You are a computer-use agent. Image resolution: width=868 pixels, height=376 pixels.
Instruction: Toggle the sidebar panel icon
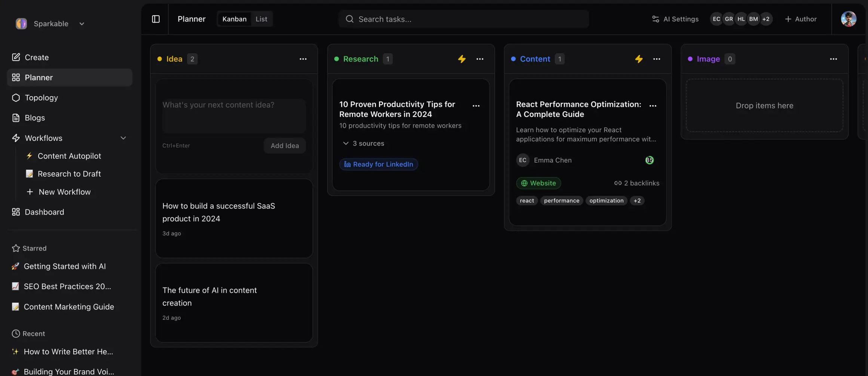[156, 19]
